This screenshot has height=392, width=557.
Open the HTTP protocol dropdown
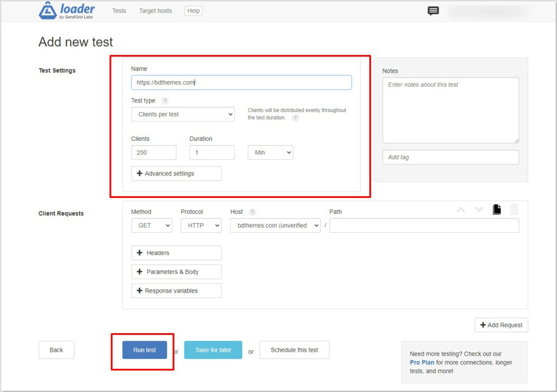point(201,226)
